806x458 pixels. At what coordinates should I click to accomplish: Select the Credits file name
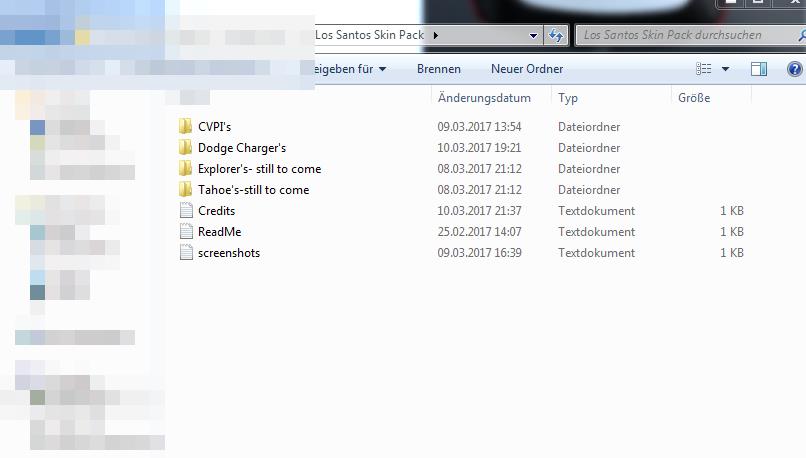click(216, 211)
